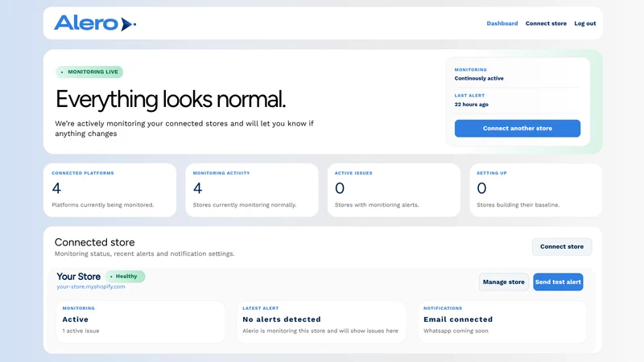644x362 pixels.
Task: Select the Monitoring Activity card
Action: [251, 190]
